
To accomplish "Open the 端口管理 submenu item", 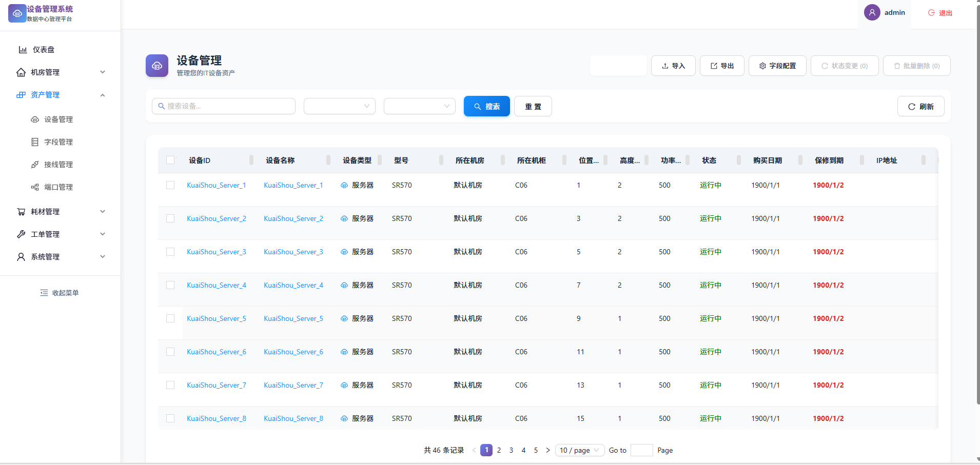I will pos(61,187).
